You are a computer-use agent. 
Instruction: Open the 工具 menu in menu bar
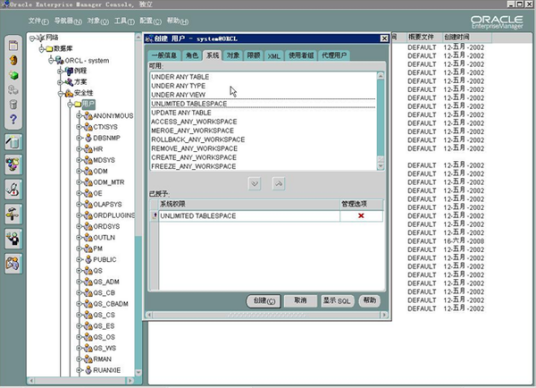pos(124,21)
